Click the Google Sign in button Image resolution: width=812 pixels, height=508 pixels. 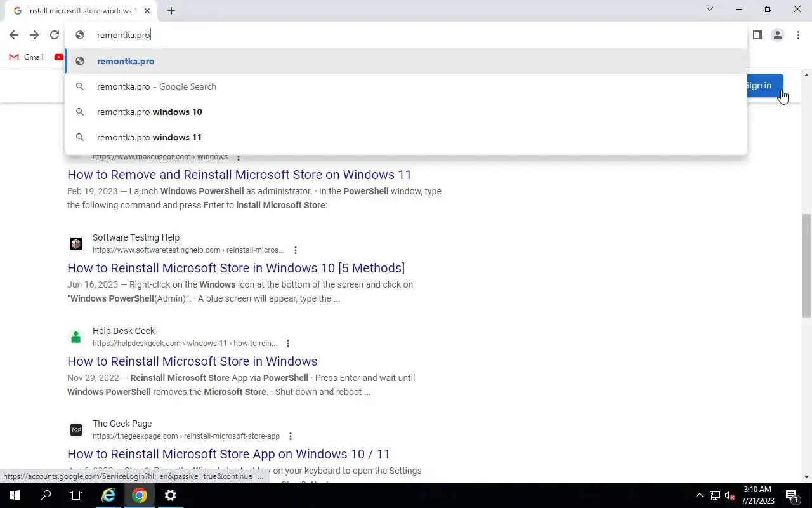pos(764,86)
